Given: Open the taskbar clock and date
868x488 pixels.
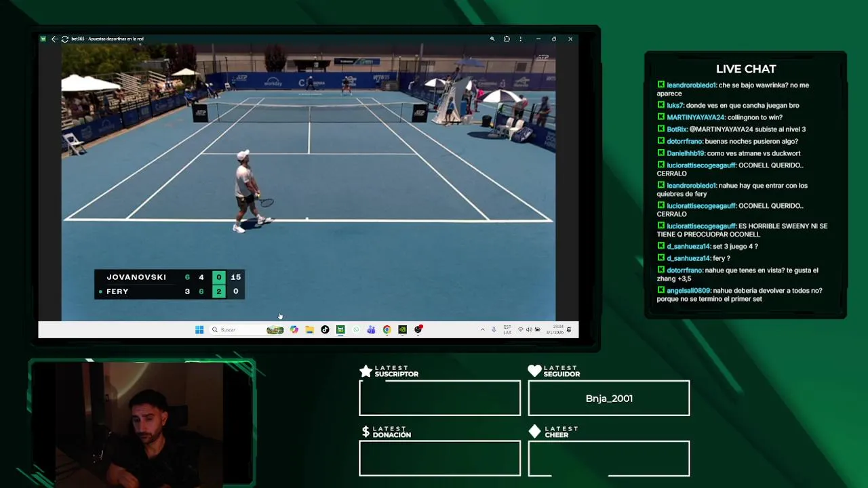Looking at the screenshot, I should click(555, 329).
